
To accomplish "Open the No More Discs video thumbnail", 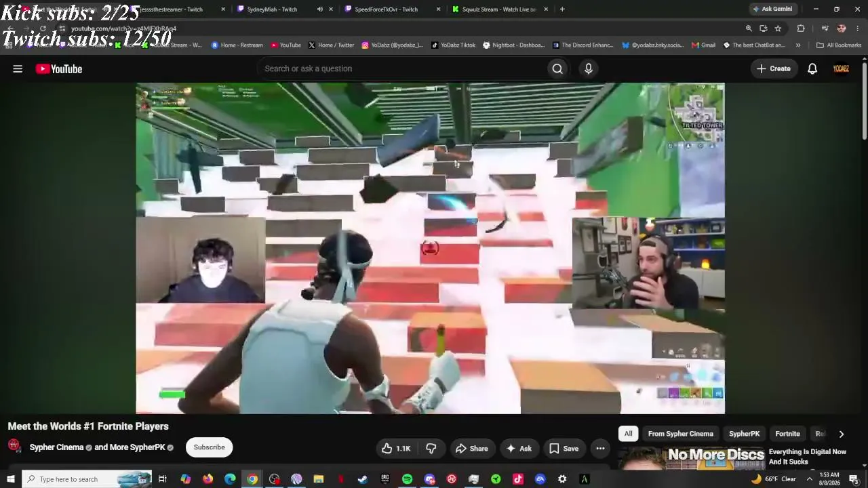I will [x=692, y=458].
